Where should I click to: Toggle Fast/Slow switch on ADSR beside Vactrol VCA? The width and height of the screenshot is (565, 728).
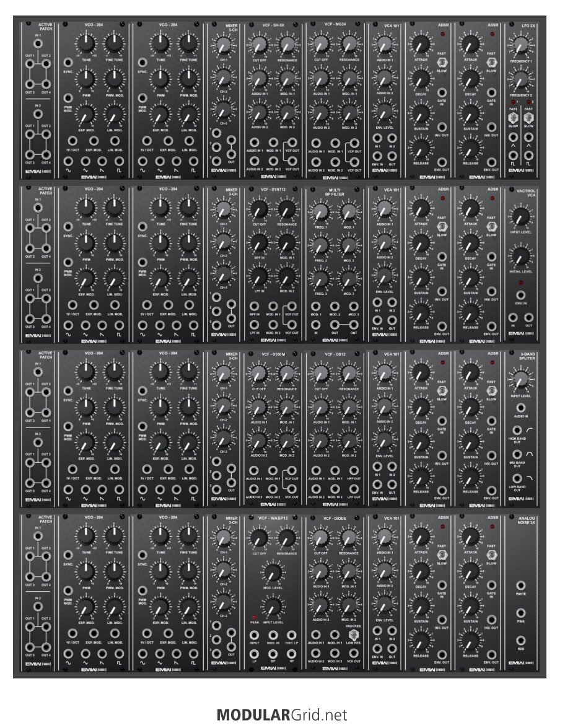(491, 227)
